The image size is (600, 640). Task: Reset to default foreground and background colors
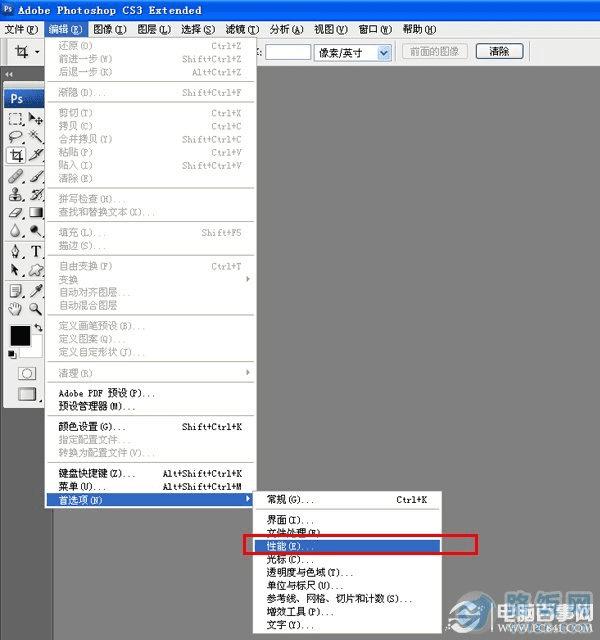pyautogui.click(x=12, y=354)
